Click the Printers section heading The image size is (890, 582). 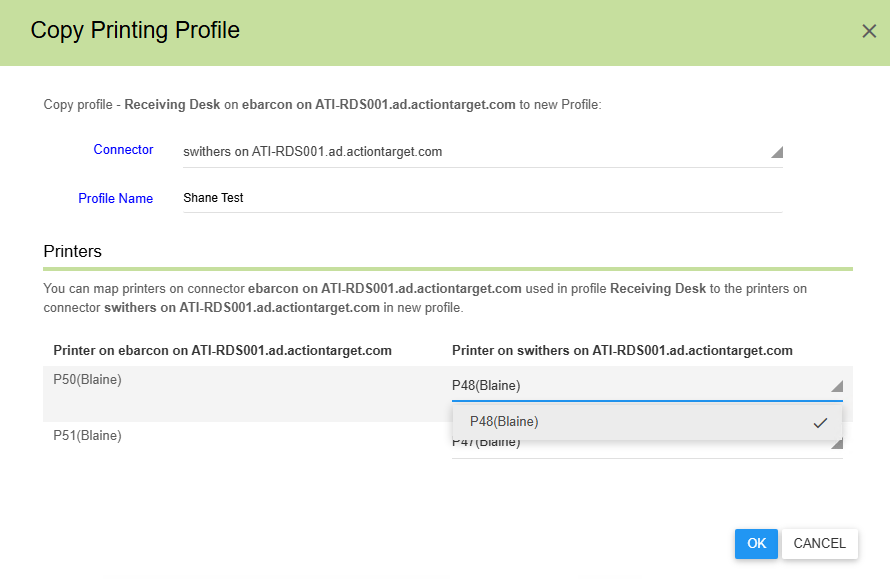(73, 251)
